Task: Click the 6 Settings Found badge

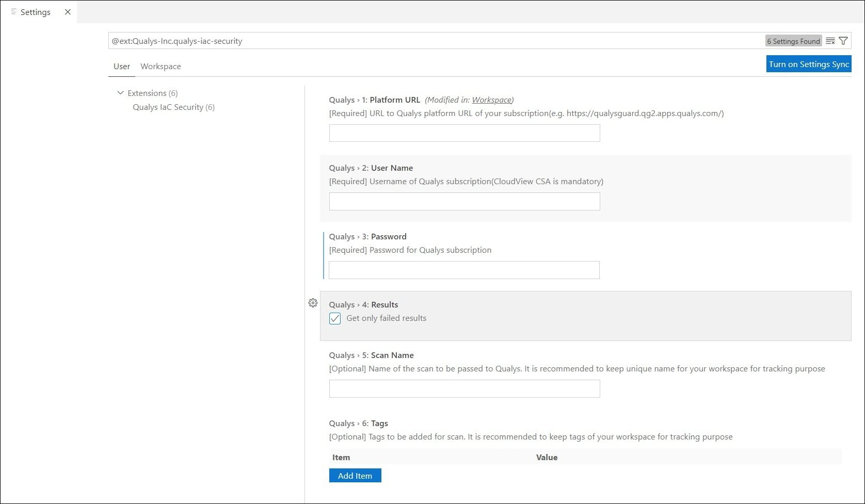Action: [x=793, y=41]
